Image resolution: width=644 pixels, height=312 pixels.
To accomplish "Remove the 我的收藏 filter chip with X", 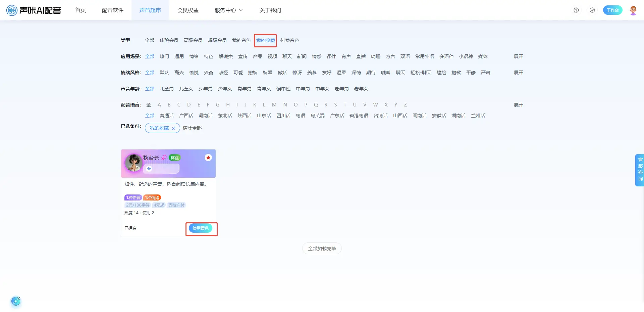I will 173,128.
